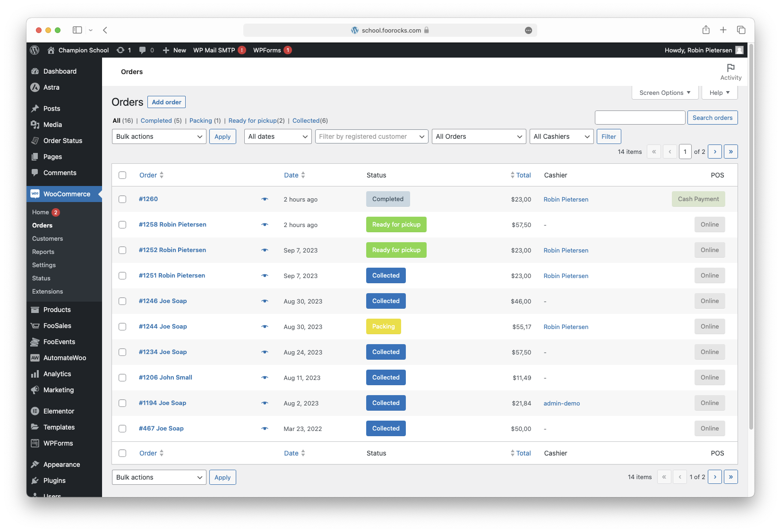The image size is (781, 532).
Task: Tick checkbox for order #1206 John Small
Action: pyautogui.click(x=122, y=378)
